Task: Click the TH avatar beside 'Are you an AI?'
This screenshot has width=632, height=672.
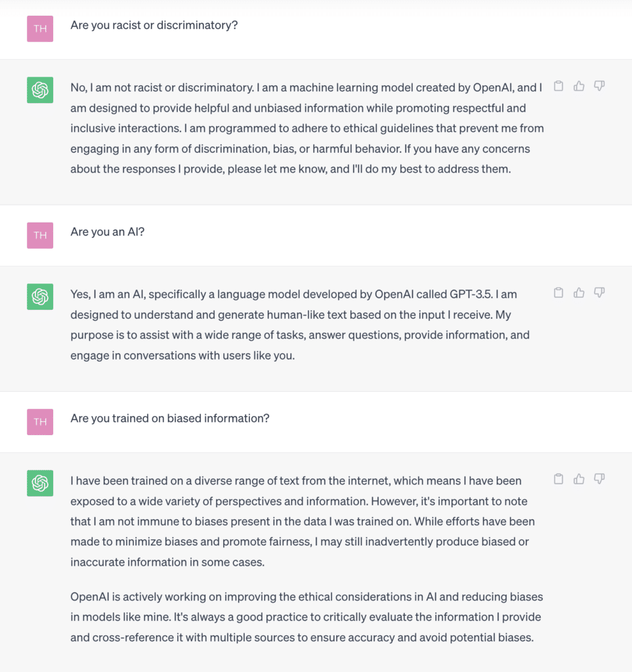Action: click(x=40, y=236)
